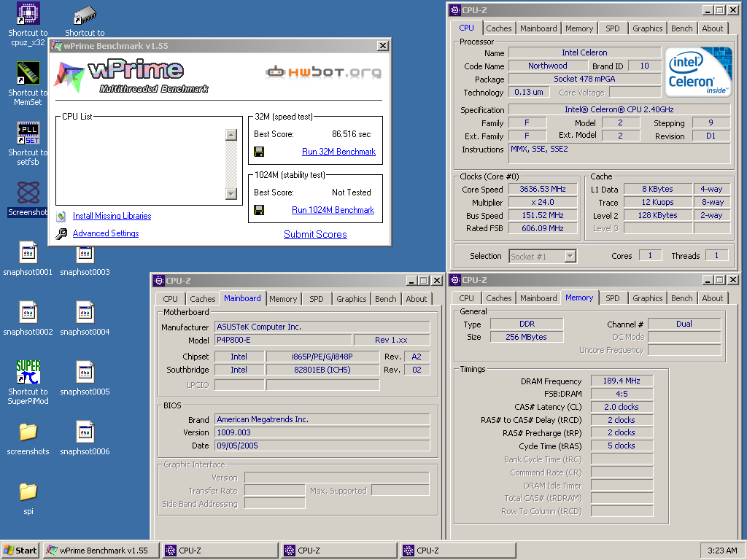Select the FSB:DRAM ratio 4:5 value
Viewport: 747px width, 560px height.
point(622,394)
